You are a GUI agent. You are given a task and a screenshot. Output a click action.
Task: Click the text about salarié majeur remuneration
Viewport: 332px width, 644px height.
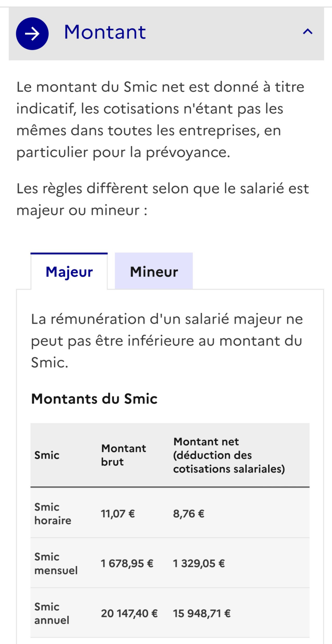tap(167, 341)
